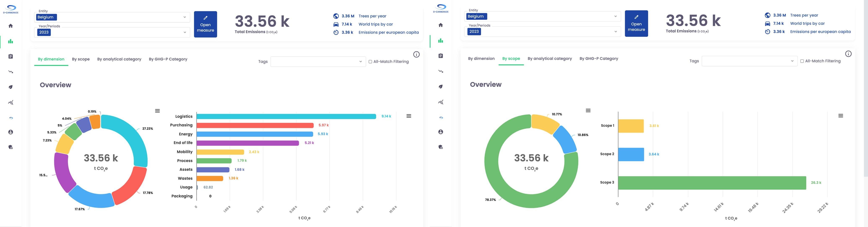Viewport: 868px width, 227px height.
Task: Open the Year/Periods dropdown in right dashboard
Action: pyautogui.click(x=615, y=31)
